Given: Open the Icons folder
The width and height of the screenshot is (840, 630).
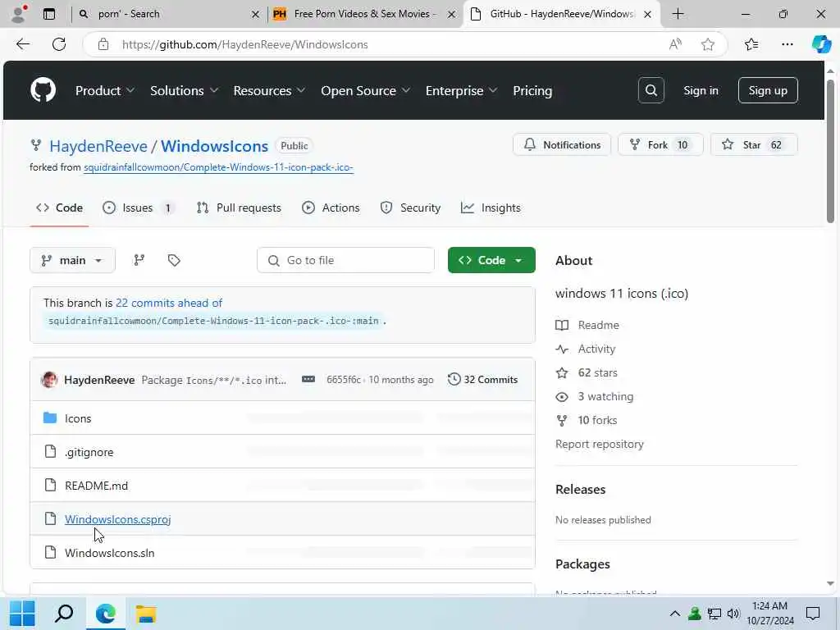Looking at the screenshot, I should 78,418.
